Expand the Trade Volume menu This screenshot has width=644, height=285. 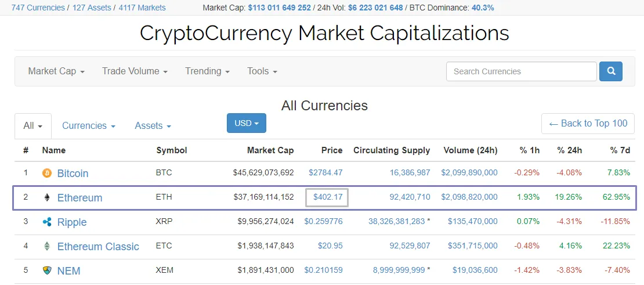[135, 71]
